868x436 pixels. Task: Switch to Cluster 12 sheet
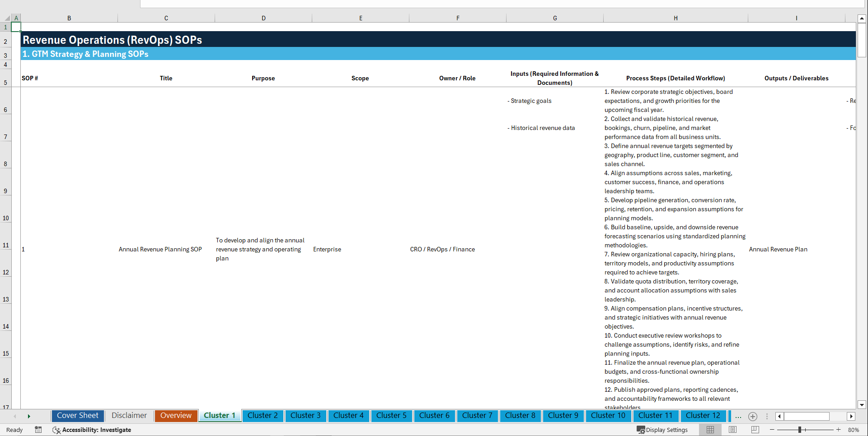(x=703, y=416)
